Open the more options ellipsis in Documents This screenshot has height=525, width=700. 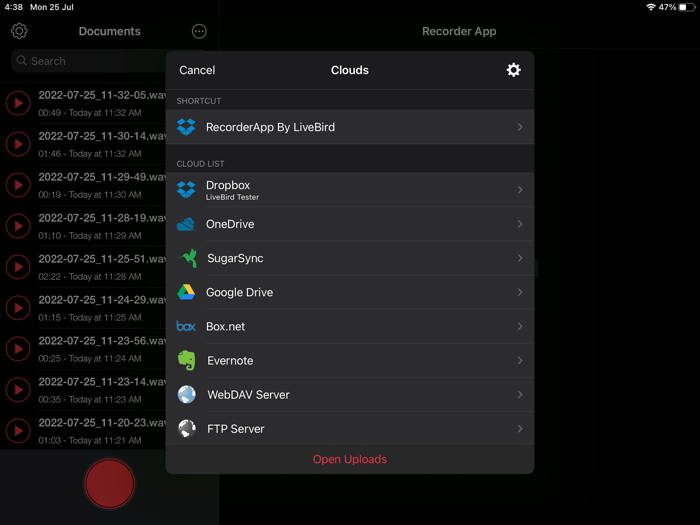(199, 31)
